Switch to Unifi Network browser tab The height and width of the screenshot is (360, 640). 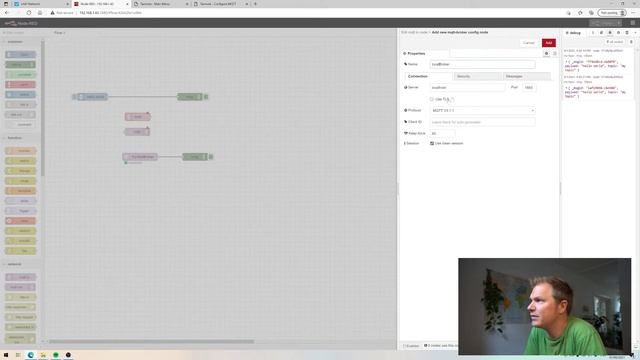coord(41,4)
